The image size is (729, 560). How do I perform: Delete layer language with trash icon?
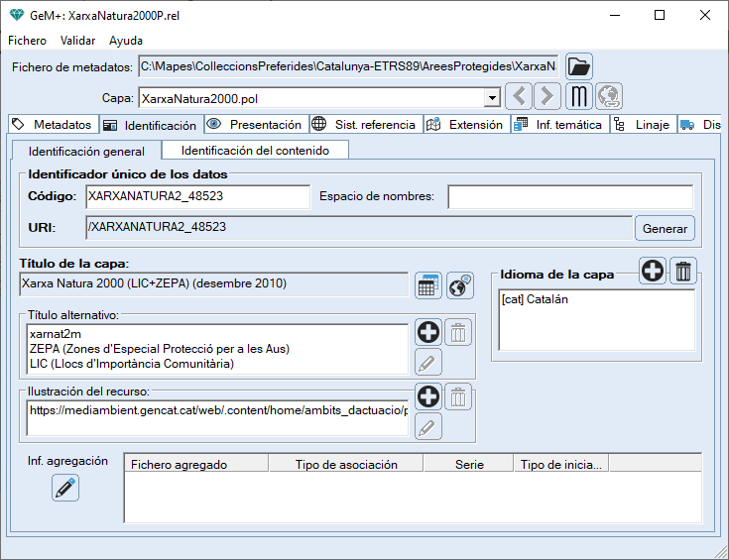[x=684, y=271]
